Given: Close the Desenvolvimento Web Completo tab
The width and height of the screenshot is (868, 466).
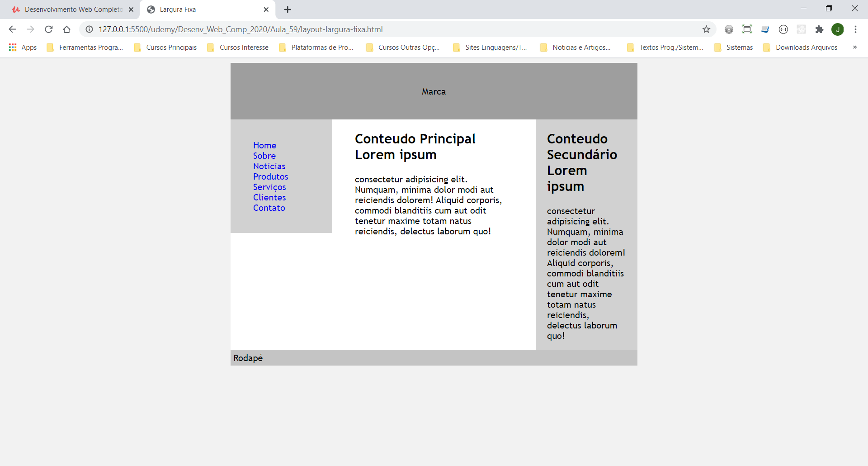Looking at the screenshot, I should click(131, 10).
